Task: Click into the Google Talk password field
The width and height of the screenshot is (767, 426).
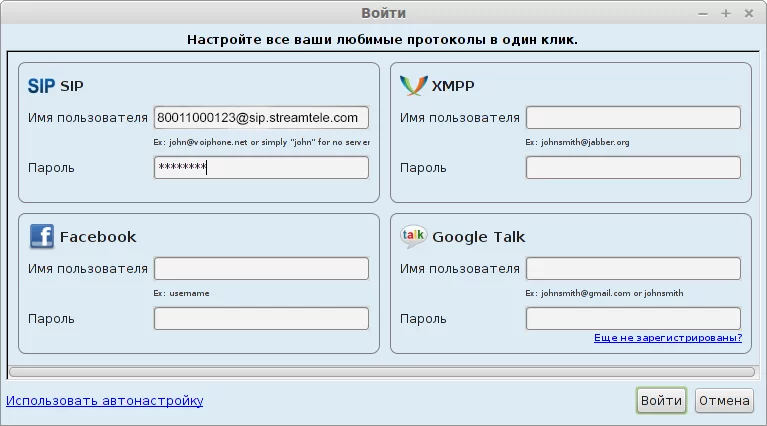Action: (x=633, y=318)
